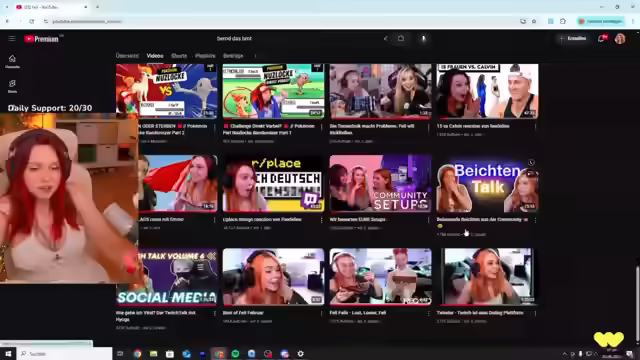640x360 pixels.
Task: Open Task View on the taskbar
Action: [120, 353]
